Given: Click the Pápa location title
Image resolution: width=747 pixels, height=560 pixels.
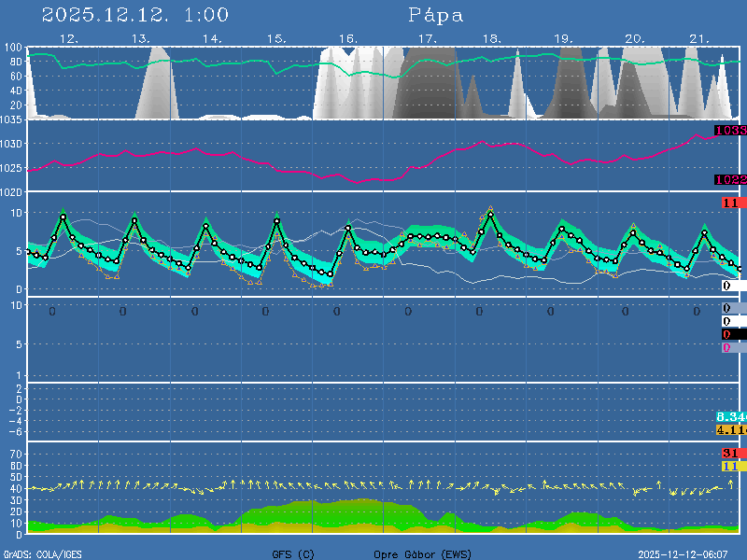Looking at the screenshot, I should [x=435, y=16].
